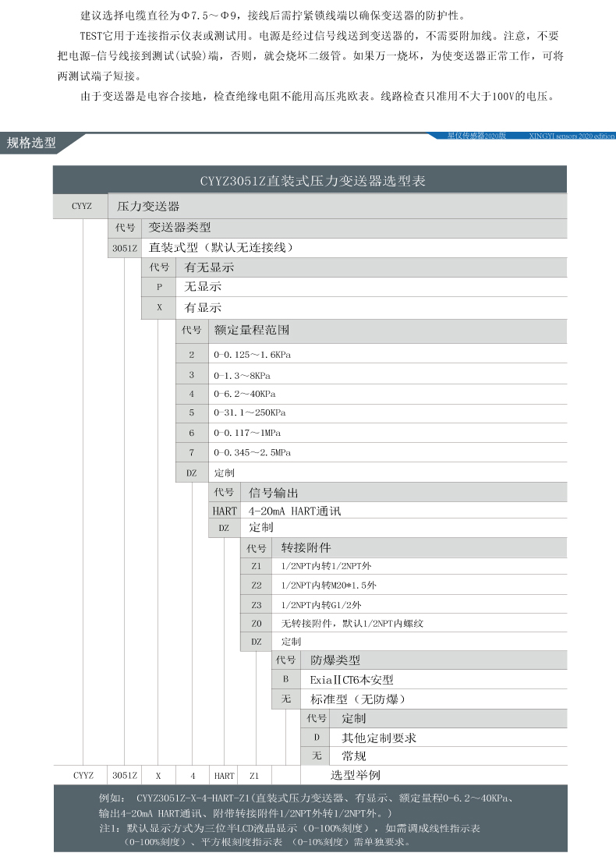Select code B for explosion-proof type
Image resolution: width=616 pixels, height=860 pixels.
[286, 679]
